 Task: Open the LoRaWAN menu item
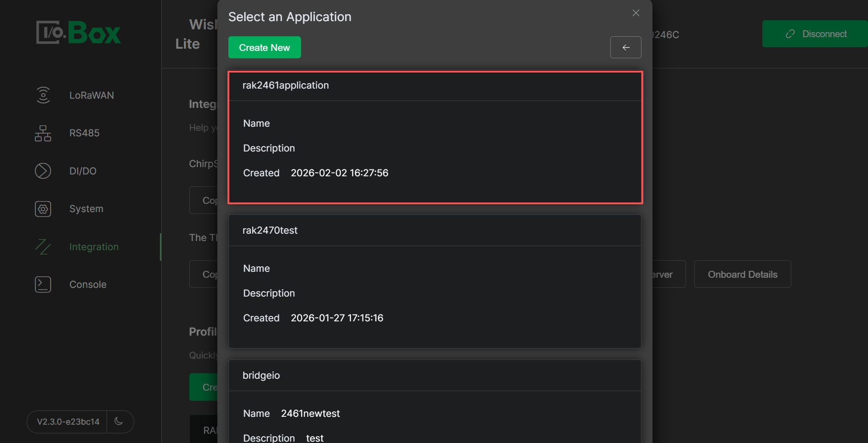tap(91, 95)
